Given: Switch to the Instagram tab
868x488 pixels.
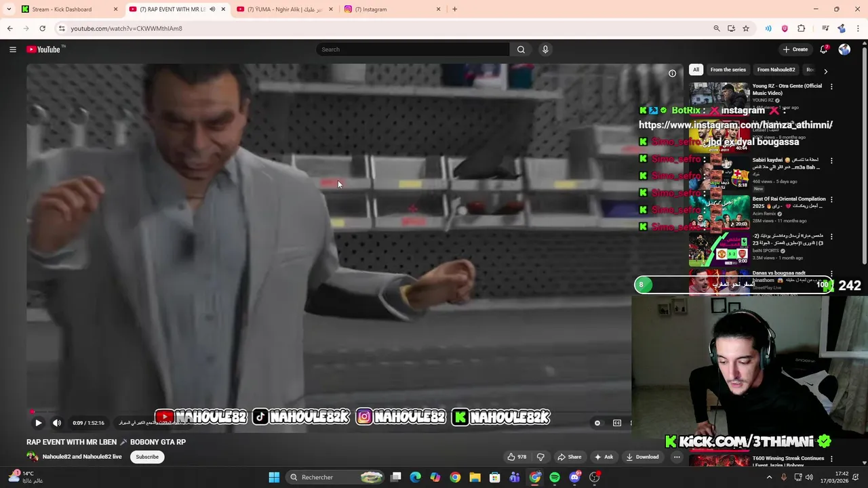Looking at the screenshot, I should tap(392, 9).
